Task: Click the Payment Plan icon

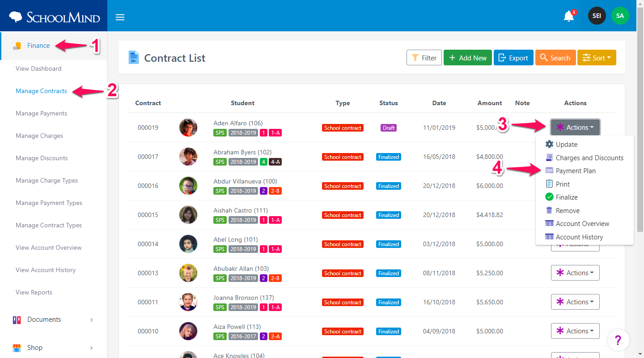Action: pyautogui.click(x=549, y=170)
